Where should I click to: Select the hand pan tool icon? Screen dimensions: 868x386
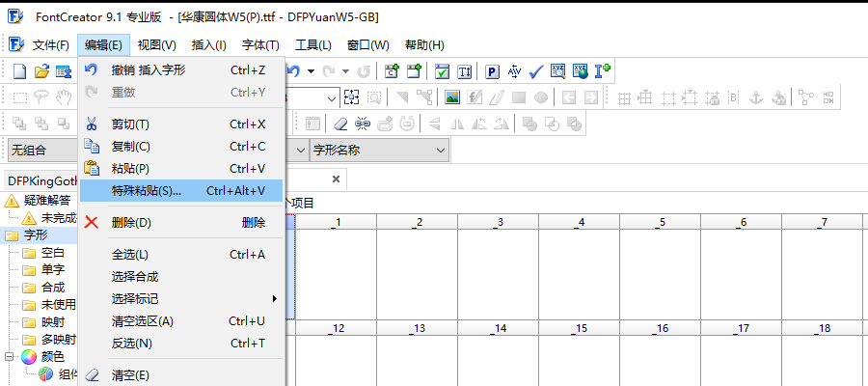coord(65,98)
